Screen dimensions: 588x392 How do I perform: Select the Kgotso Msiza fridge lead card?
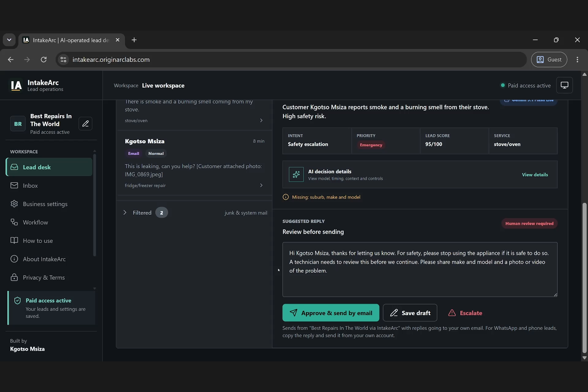tap(194, 163)
